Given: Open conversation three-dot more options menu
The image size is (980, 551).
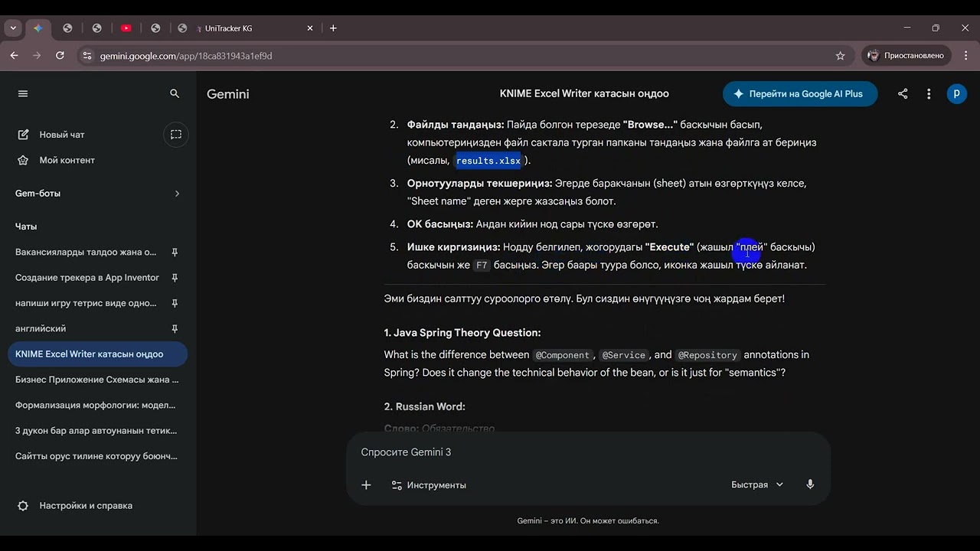Looking at the screenshot, I should click(929, 94).
